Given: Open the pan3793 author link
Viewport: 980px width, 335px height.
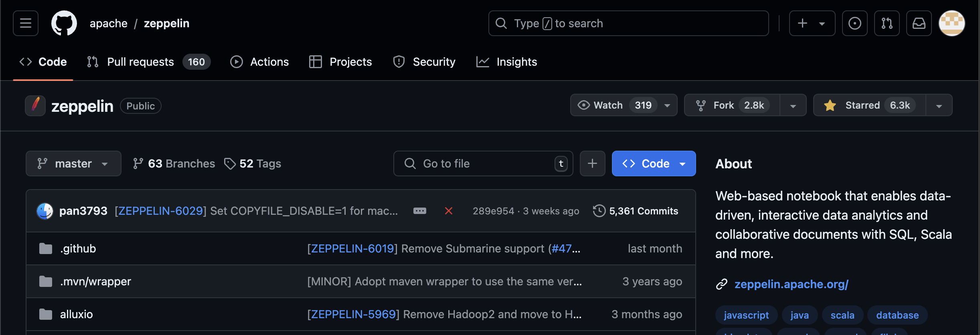Looking at the screenshot, I should click(x=83, y=211).
